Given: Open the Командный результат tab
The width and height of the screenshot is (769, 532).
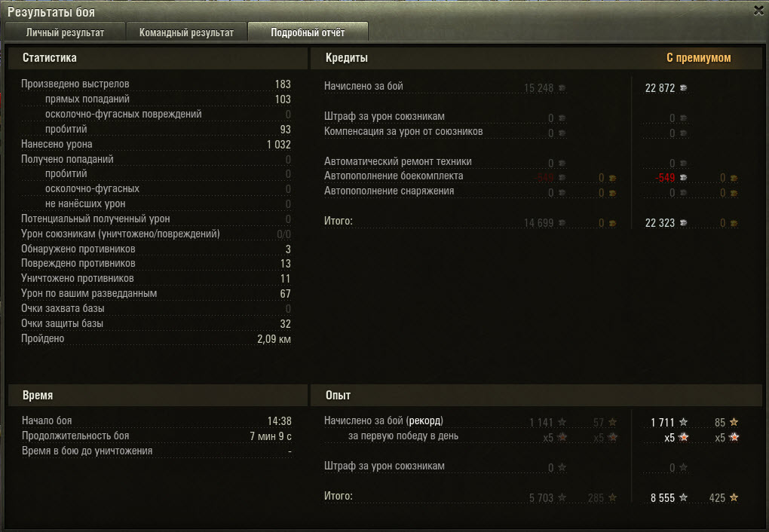Looking at the screenshot, I should [x=186, y=32].
